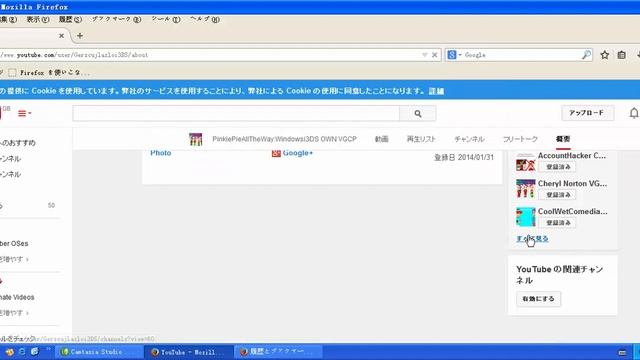Switch to the チャンネル tab
Image resolution: width=640 pixels, height=360 pixels.
pyautogui.click(x=469, y=139)
